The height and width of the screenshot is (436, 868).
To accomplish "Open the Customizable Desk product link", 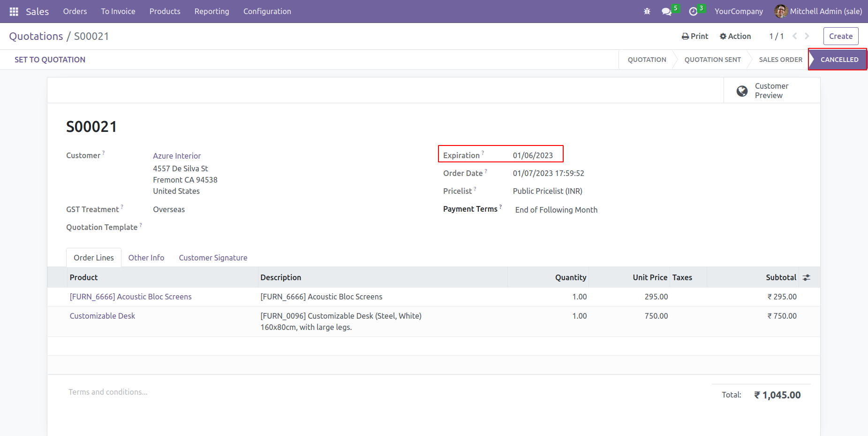I will [x=102, y=316].
